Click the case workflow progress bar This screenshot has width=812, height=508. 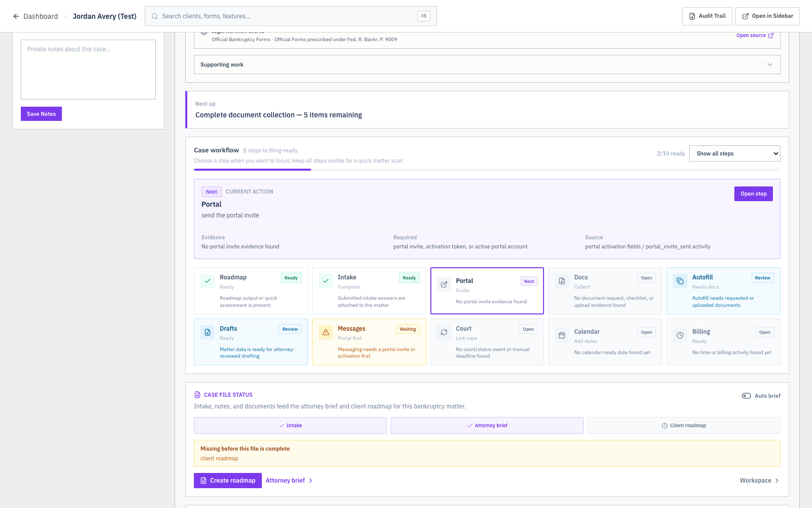coord(487,170)
